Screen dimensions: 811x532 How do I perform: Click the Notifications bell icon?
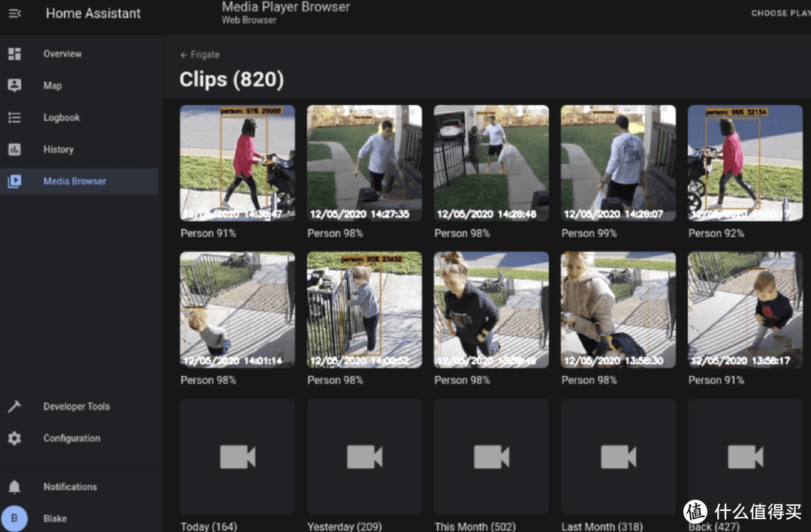click(x=14, y=487)
